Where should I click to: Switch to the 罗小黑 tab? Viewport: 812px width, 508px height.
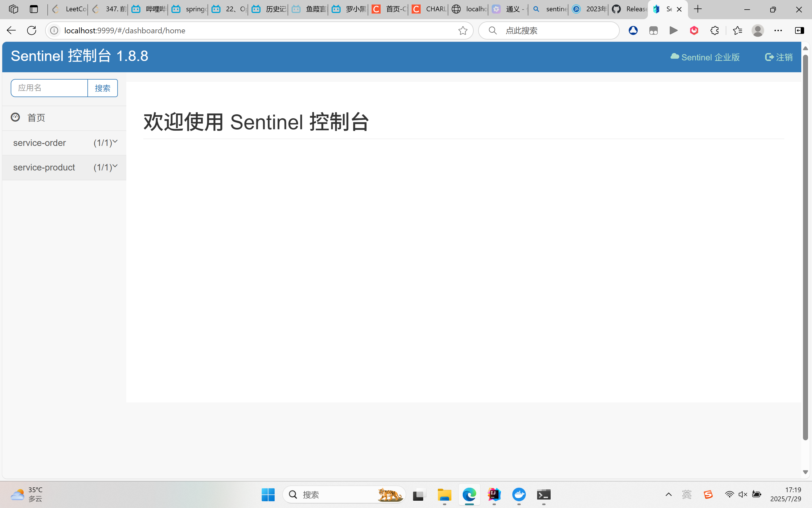pyautogui.click(x=348, y=9)
